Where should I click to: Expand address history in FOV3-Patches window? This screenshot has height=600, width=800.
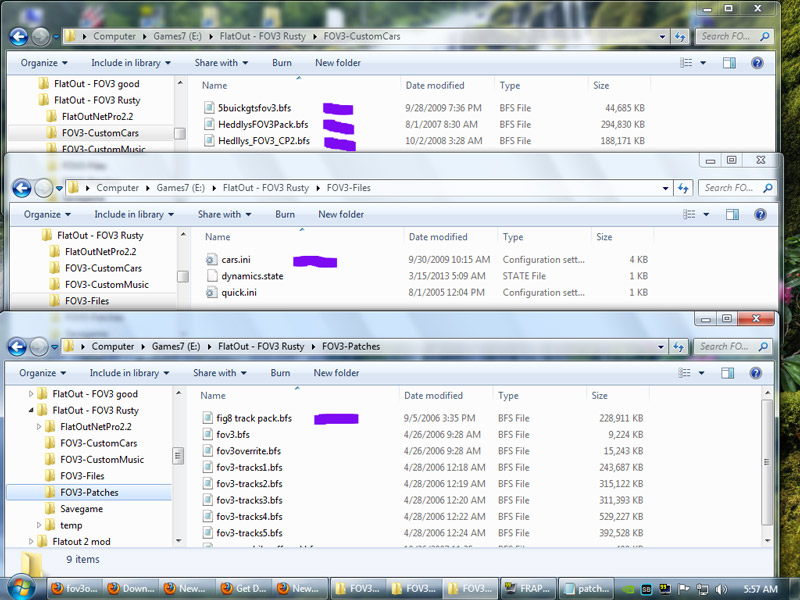[661, 347]
